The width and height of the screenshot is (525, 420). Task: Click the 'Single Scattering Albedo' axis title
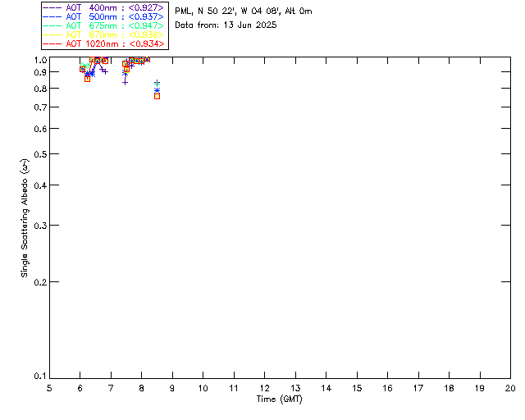point(25,217)
